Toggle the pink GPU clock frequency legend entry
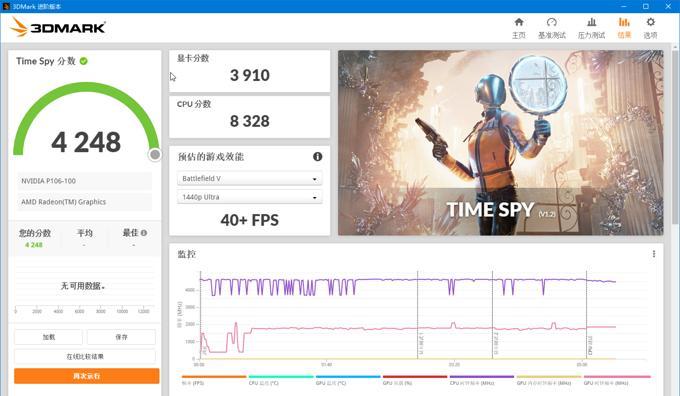 coord(617,380)
